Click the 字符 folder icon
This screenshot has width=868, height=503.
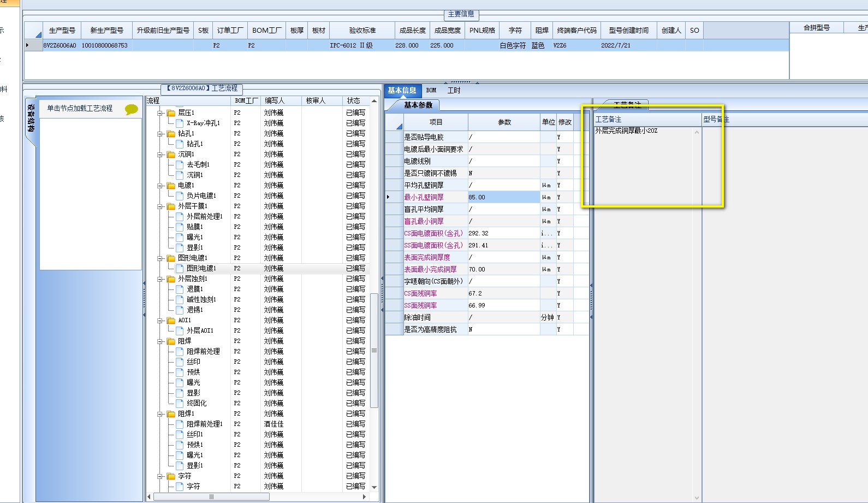[x=171, y=476]
